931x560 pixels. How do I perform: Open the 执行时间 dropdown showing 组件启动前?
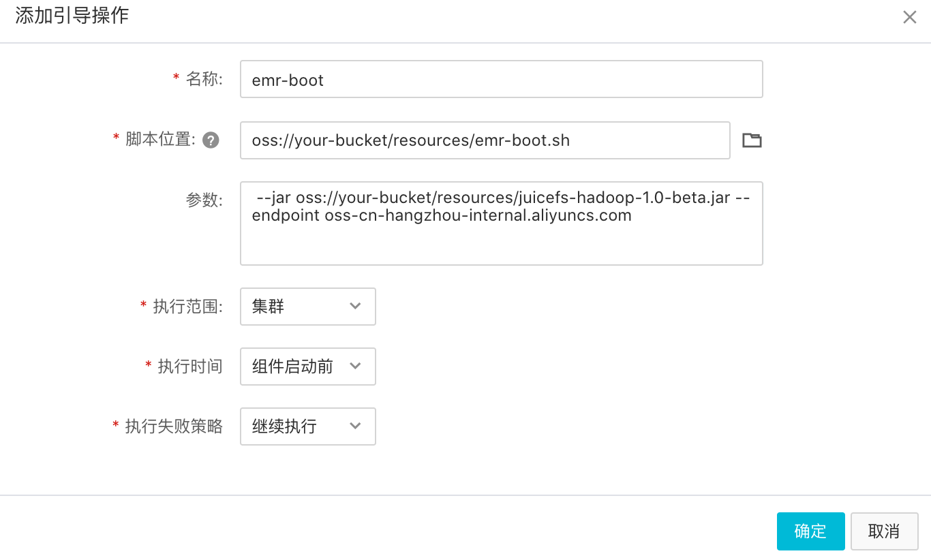[x=307, y=367]
